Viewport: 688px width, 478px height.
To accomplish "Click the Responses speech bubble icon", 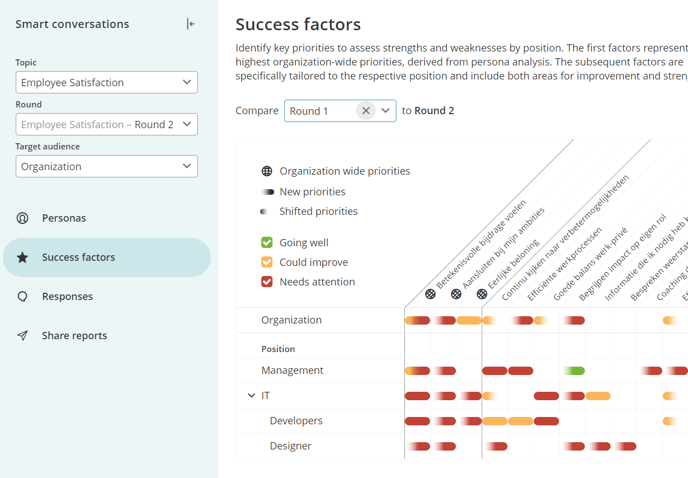I will [x=22, y=297].
